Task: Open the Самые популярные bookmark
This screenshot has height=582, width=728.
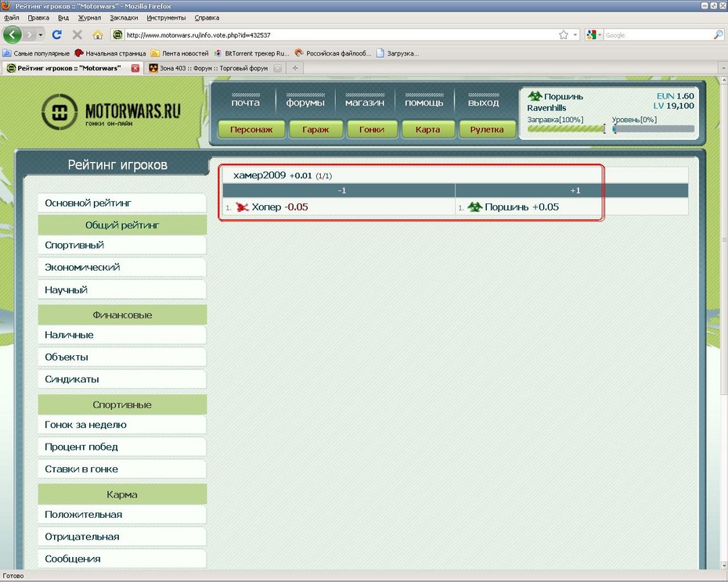Action: coord(36,53)
